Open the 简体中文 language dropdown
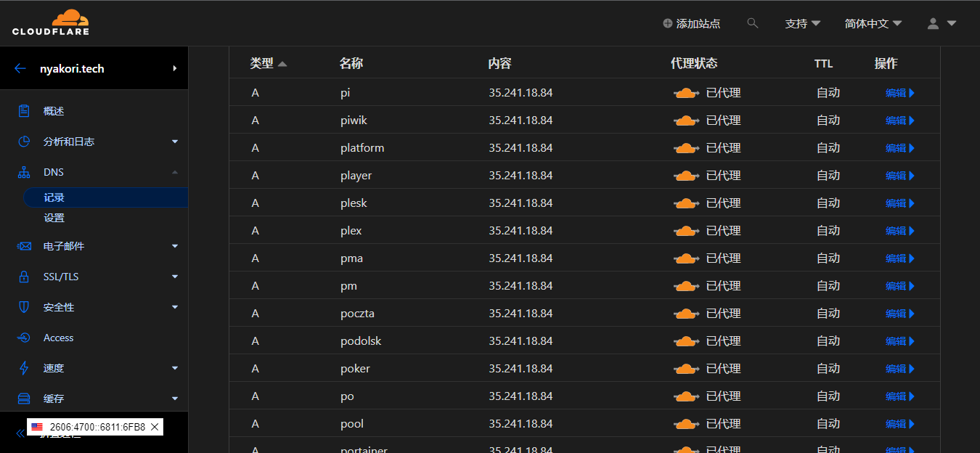The width and height of the screenshot is (980, 453). (x=873, y=23)
